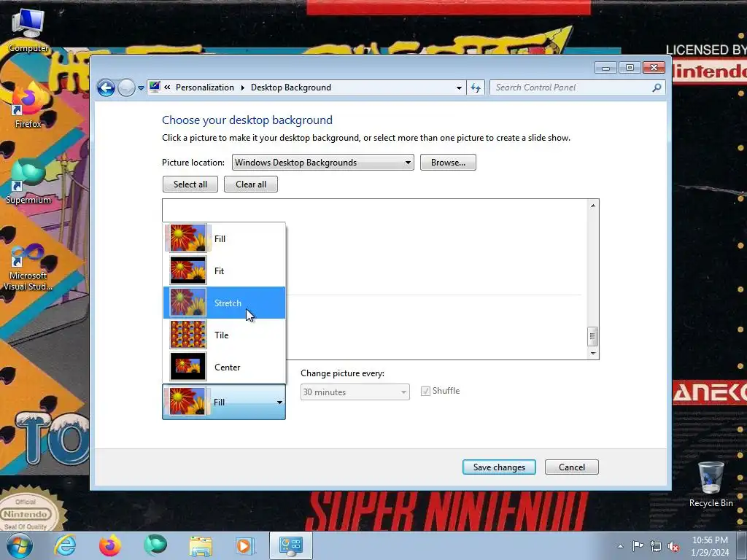
Task: Click the Stretch option flower thumbnail
Action: coord(188,303)
